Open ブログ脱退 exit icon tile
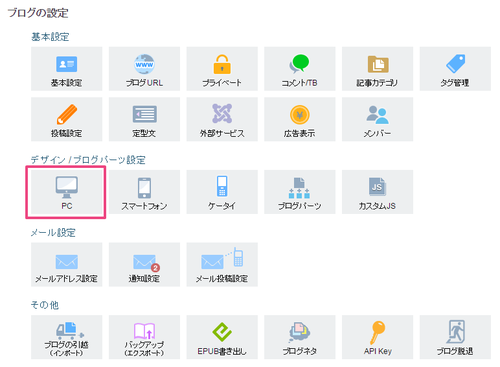500x367 pixels. (x=455, y=337)
